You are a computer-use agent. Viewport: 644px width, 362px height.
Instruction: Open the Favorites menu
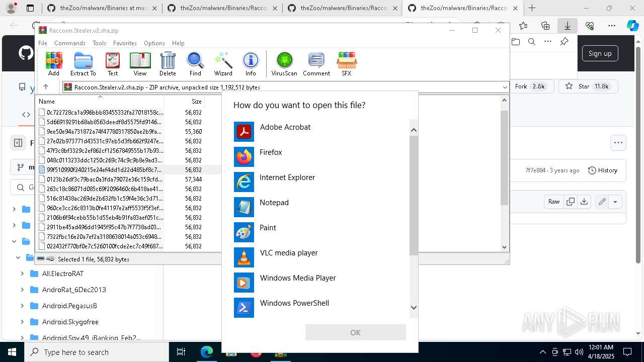click(x=125, y=43)
